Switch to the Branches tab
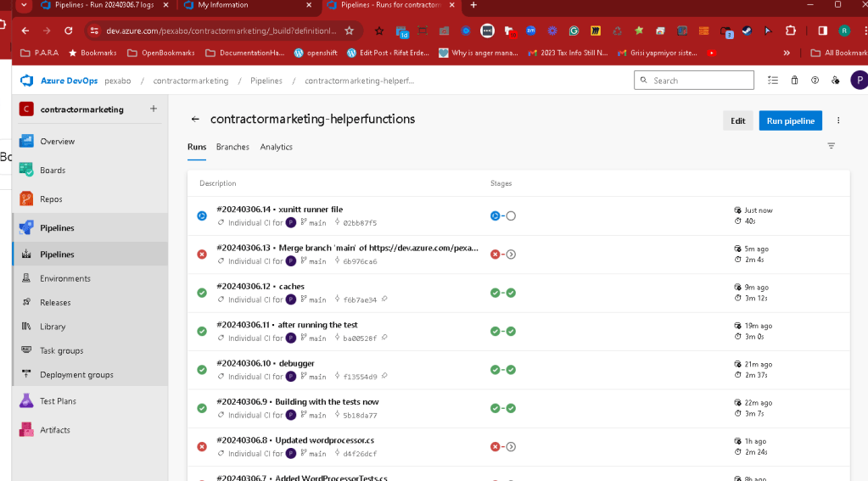The image size is (868, 481). [x=232, y=148]
